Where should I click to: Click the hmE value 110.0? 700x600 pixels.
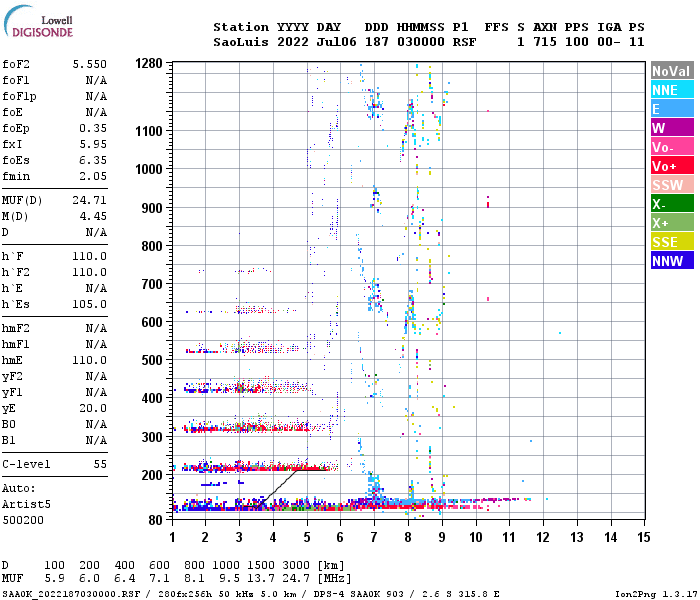click(x=90, y=360)
